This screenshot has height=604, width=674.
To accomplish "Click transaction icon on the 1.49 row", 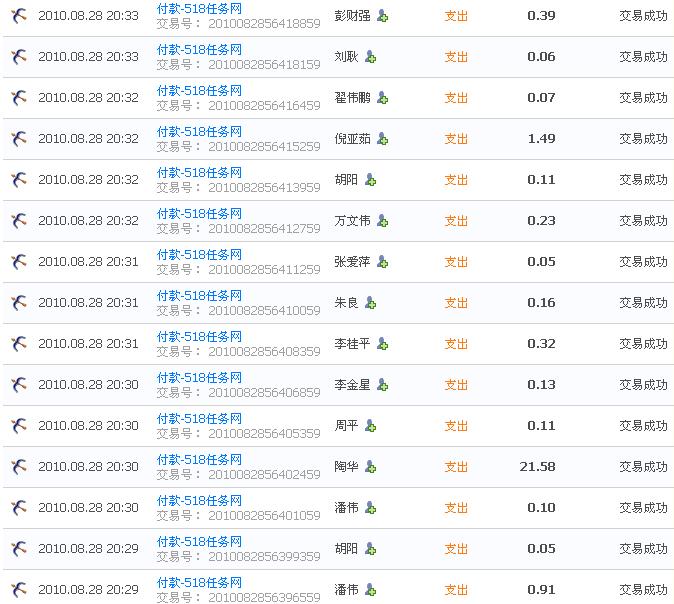I will click(19, 139).
